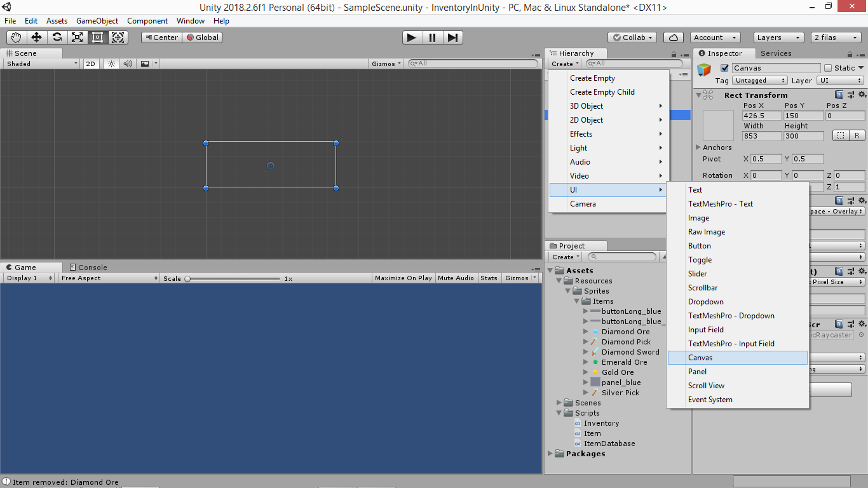Select the Rotate tool
The width and height of the screenshot is (868, 488).
(57, 37)
